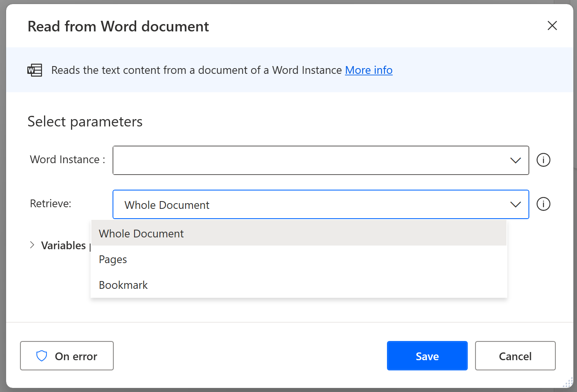Choose Pages in the Retrieve list
Viewport: 577px width, 392px height.
[x=113, y=259]
